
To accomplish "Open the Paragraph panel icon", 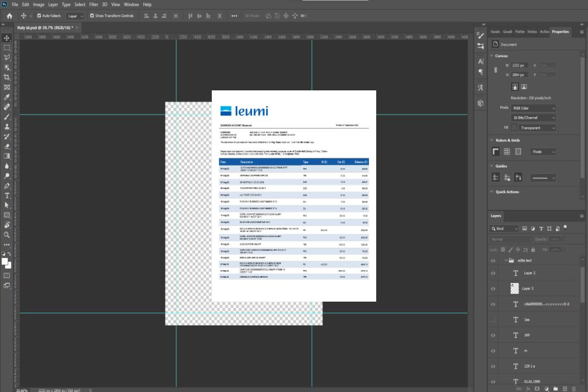I will coord(480,72).
